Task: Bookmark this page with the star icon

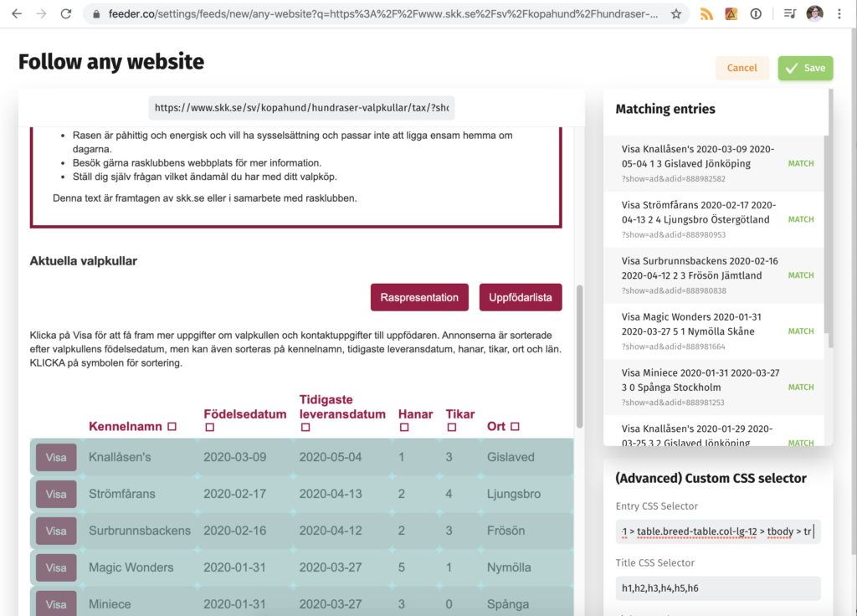Action: (676, 14)
